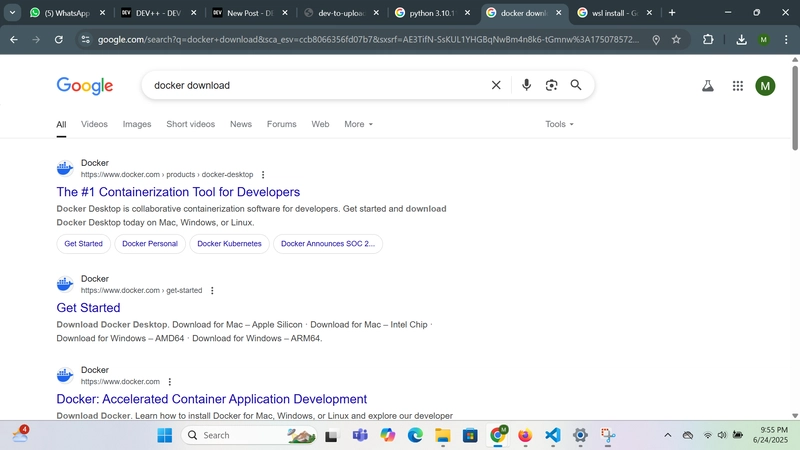The width and height of the screenshot is (800, 450).
Task: Select the Images search filter
Action: pyautogui.click(x=137, y=124)
